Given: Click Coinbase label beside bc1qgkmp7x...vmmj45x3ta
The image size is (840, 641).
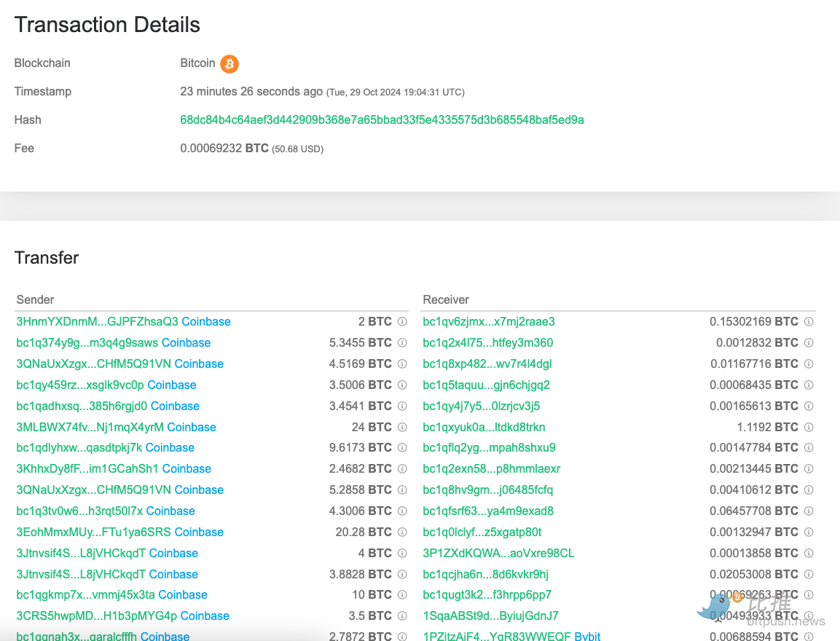Looking at the screenshot, I should [183, 595].
